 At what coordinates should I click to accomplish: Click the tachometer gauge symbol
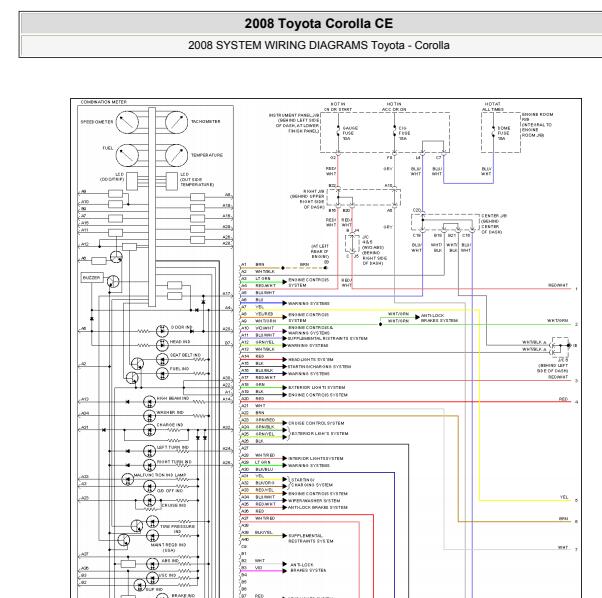(x=176, y=122)
